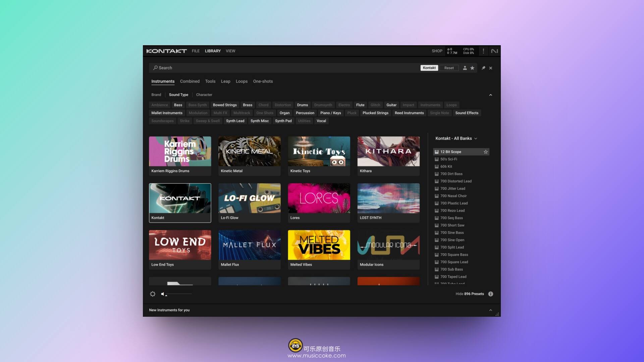Select the 700 Dirt Bass preset
Viewport: 644px width, 362px height.
coord(461,174)
